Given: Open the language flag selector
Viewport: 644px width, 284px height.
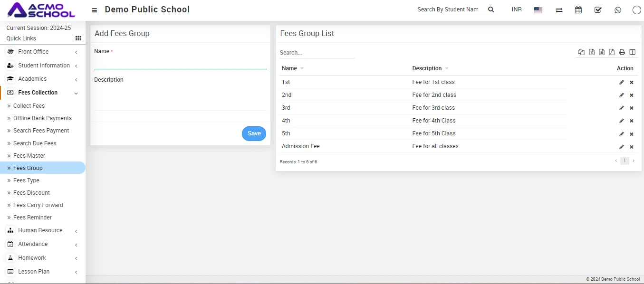Looking at the screenshot, I should [538, 10].
